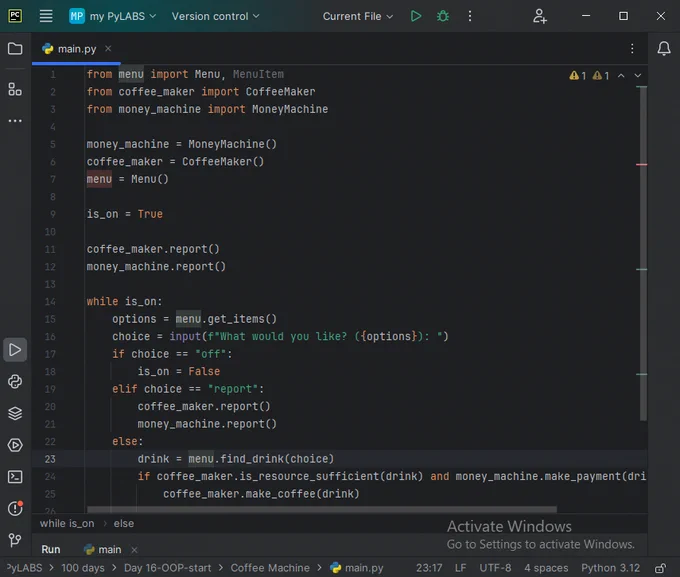Open the Project tool window folder icon
The width and height of the screenshot is (680, 577).
click(15, 49)
